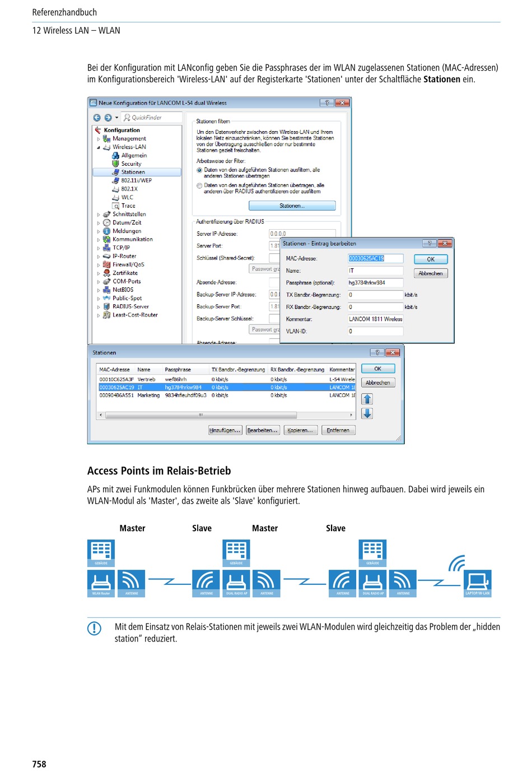Viewport: 532px width, 772px height.
Task: Expand the NetBIOS tree node
Action: pos(99,290)
